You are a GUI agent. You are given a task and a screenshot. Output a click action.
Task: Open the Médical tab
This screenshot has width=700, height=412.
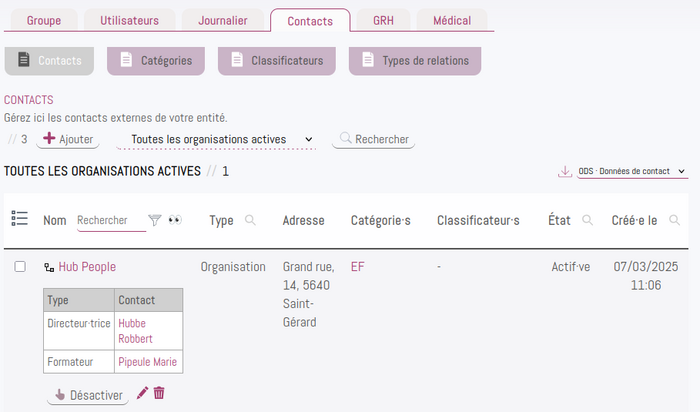point(452,21)
